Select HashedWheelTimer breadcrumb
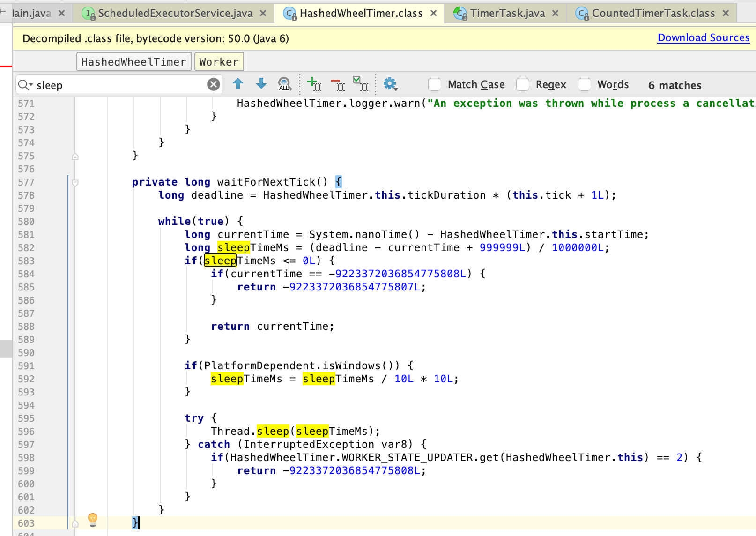This screenshot has height=536, width=756. point(134,62)
